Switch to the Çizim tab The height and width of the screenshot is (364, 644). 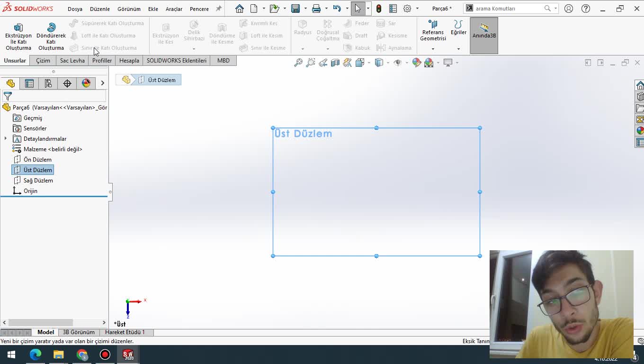coord(43,61)
